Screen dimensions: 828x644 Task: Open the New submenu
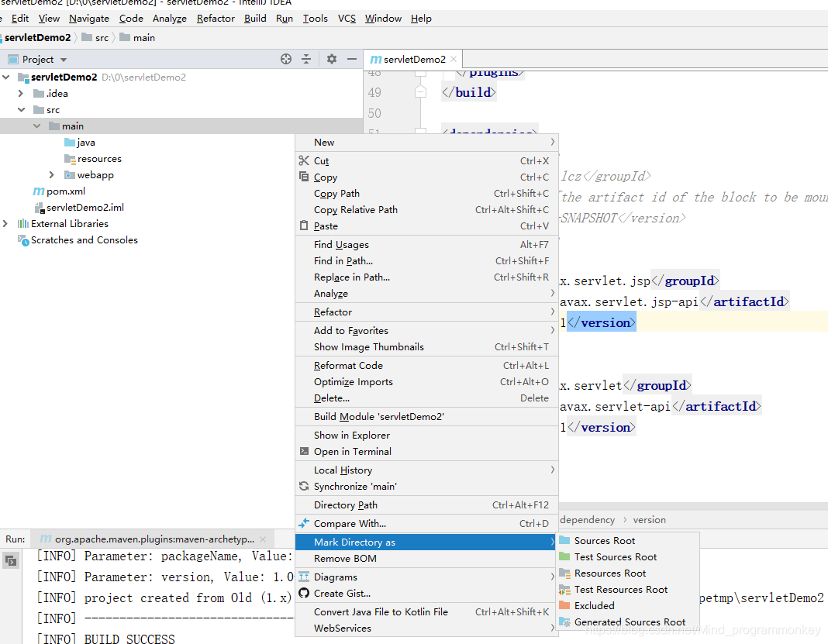tap(426, 142)
